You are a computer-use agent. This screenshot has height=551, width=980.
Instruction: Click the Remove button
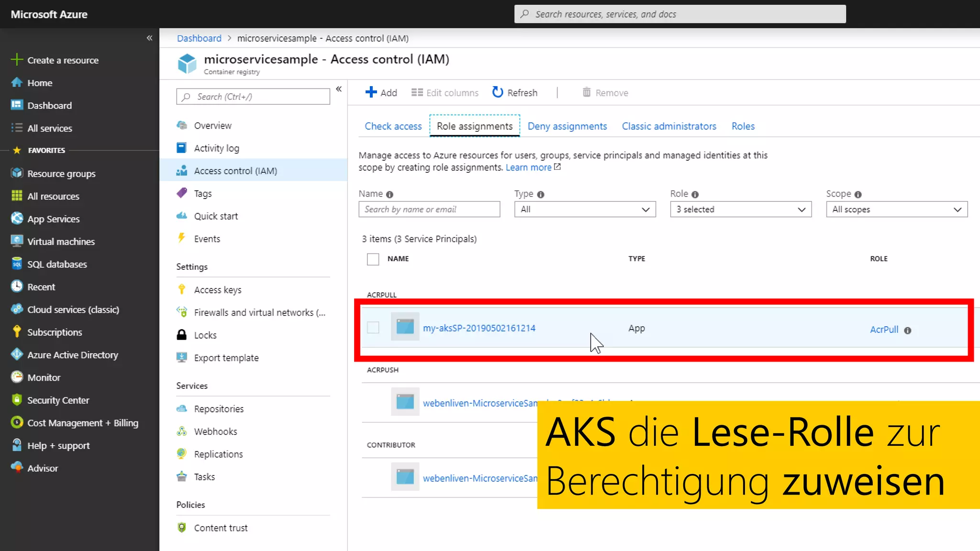[605, 92]
